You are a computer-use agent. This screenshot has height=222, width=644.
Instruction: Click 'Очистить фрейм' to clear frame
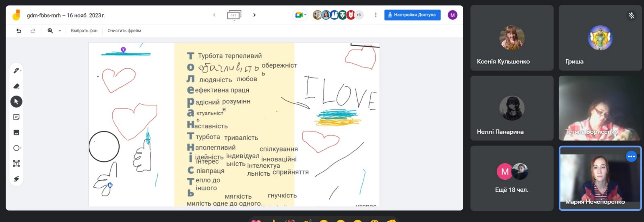[124, 31]
